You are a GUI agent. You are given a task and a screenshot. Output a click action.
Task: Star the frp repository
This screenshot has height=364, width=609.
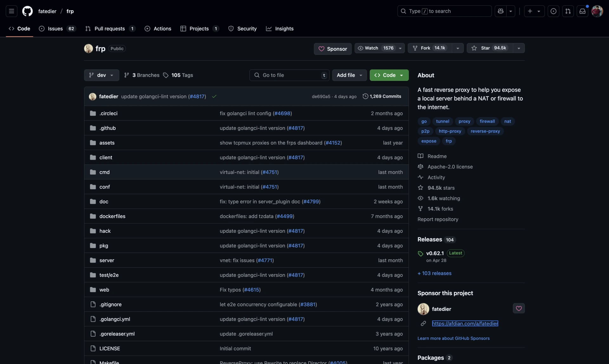(490, 48)
